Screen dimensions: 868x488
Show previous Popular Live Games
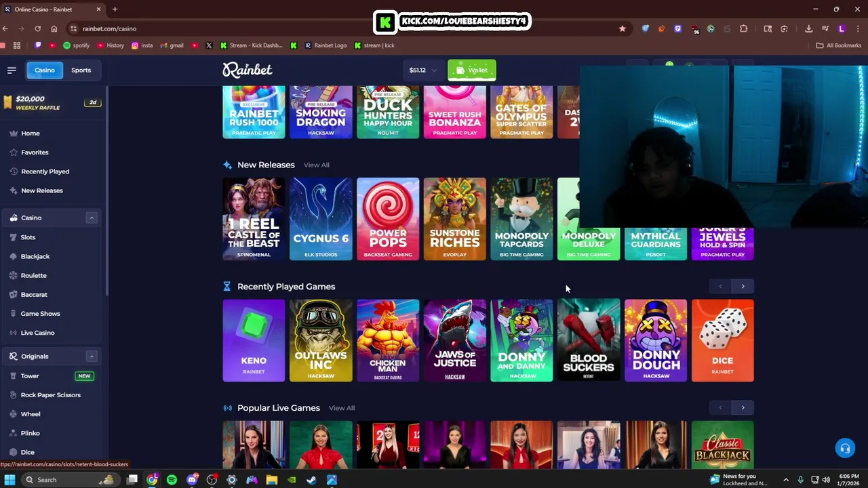click(720, 407)
